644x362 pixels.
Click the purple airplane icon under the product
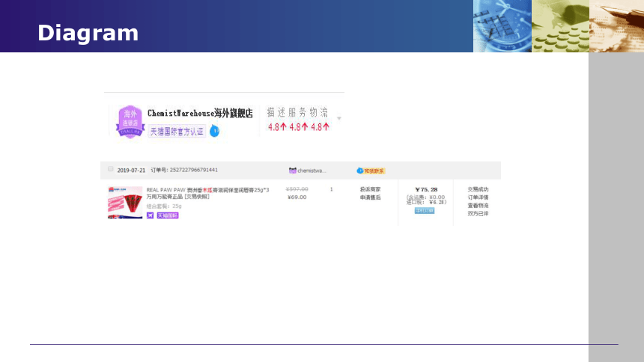coord(151,215)
